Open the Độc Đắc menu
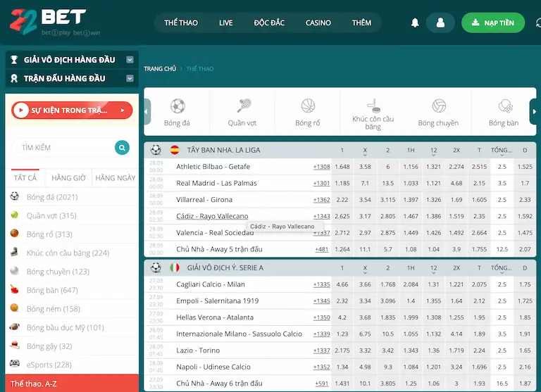 coord(269,23)
